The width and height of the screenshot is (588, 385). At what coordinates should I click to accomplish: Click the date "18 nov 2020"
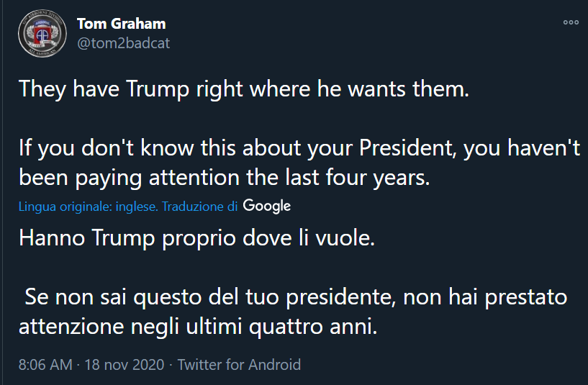[125, 364]
